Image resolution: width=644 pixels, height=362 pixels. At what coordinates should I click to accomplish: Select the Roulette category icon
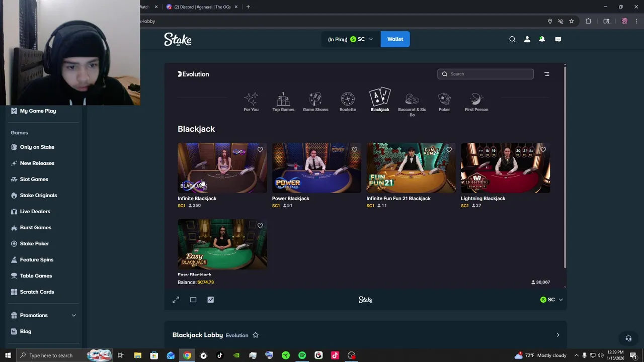[348, 102]
